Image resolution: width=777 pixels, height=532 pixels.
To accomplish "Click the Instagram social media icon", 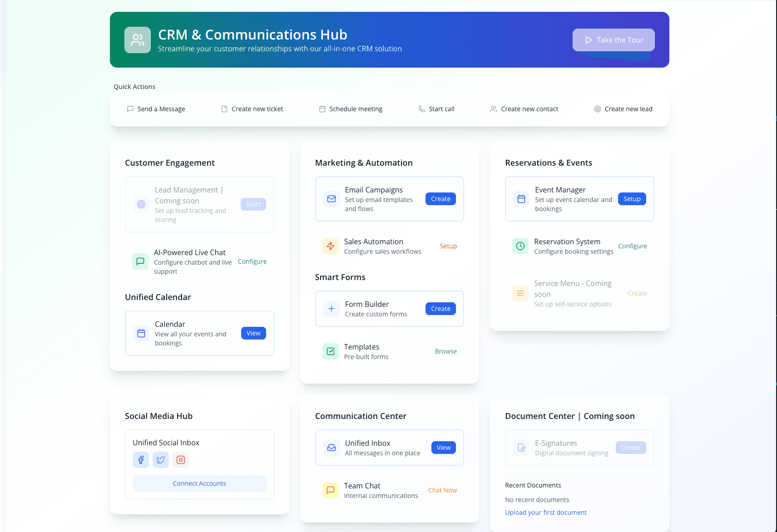I will (180, 459).
